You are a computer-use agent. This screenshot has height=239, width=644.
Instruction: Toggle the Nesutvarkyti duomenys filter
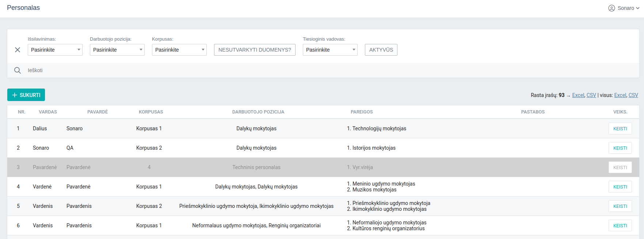[255, 50]
